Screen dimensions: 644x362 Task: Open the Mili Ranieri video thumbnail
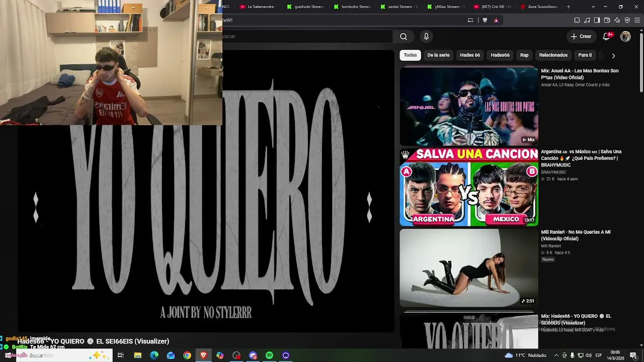click(469, 268)
